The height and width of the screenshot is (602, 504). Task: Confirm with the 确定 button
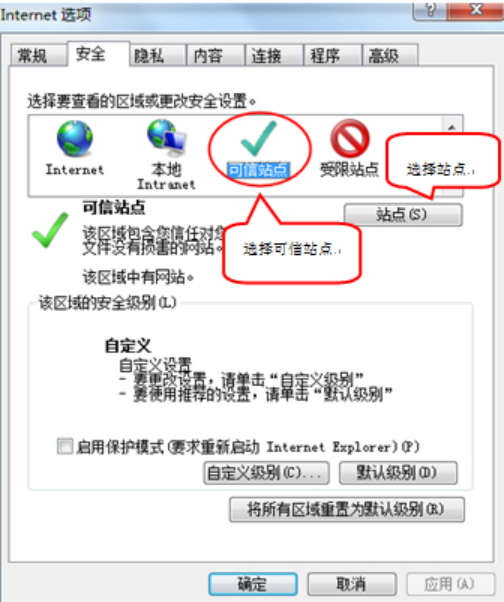(253, 584)
